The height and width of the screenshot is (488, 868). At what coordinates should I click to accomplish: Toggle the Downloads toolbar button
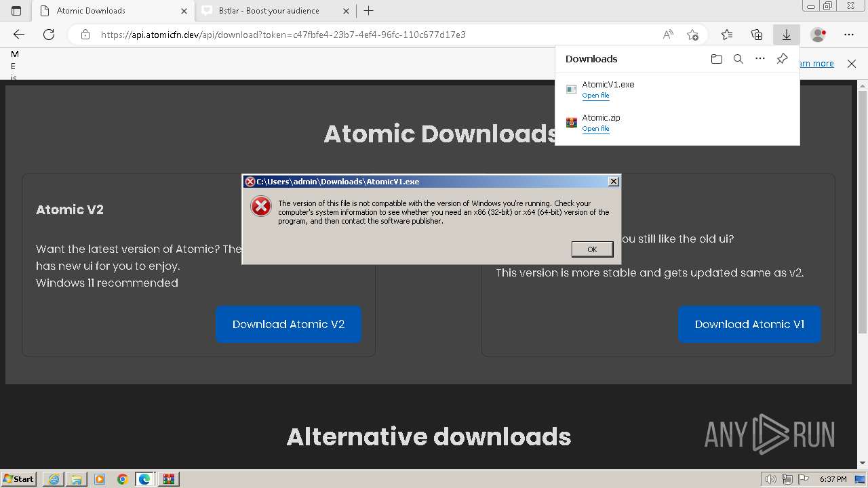click(787, 35)
